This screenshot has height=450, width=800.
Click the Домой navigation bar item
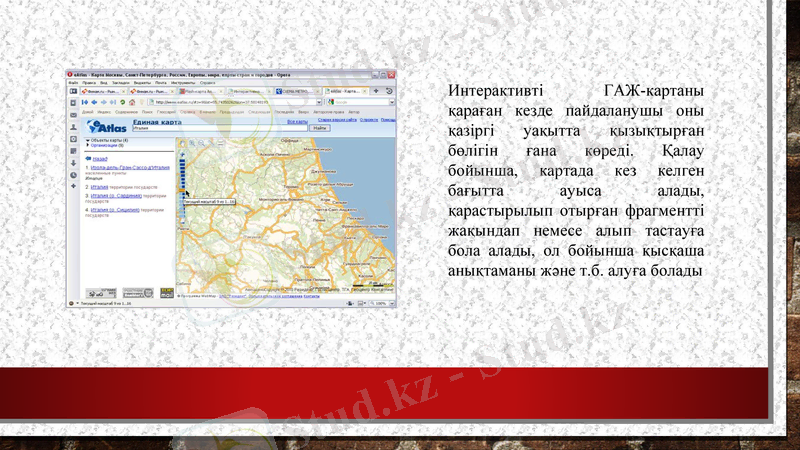tap(88, 112)
